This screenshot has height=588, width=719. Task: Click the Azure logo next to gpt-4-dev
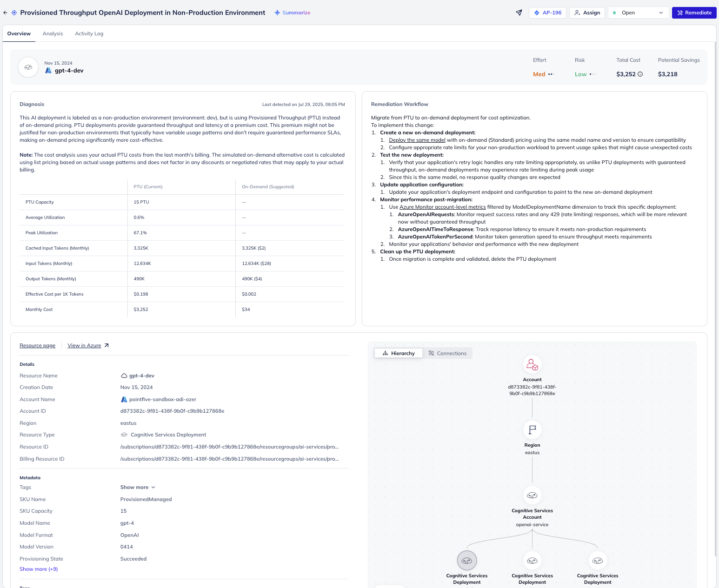(x=48, y=71)
